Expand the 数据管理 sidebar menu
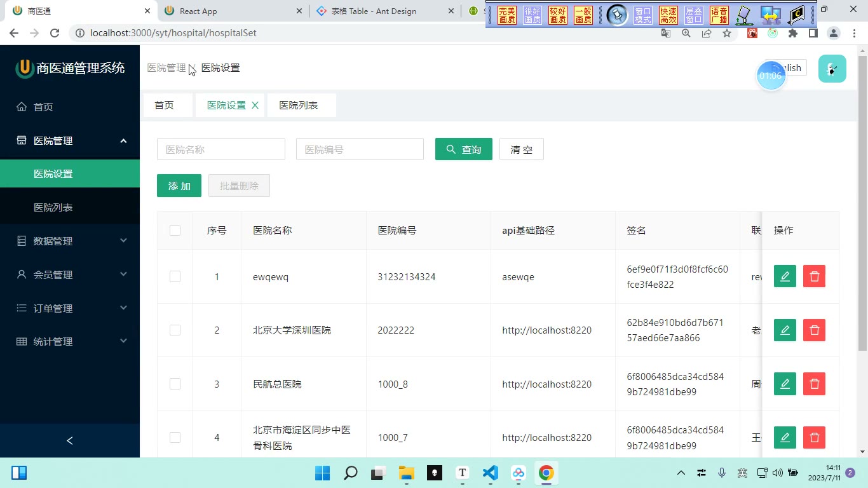Screen dimensions: 868x488 tap(70, 241)
